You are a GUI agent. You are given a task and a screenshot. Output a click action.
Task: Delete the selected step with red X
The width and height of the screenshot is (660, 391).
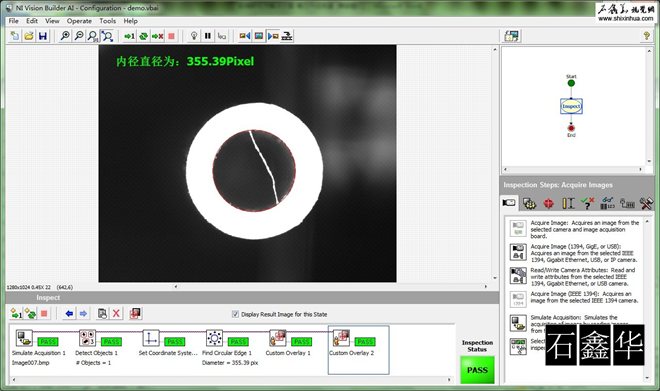[x=116, y=314]
